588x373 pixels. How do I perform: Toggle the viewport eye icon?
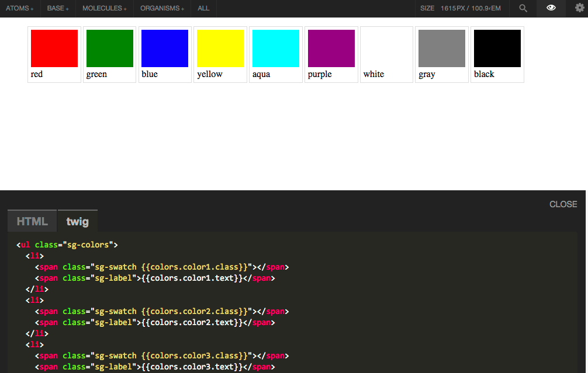click(x=550, y=9)
